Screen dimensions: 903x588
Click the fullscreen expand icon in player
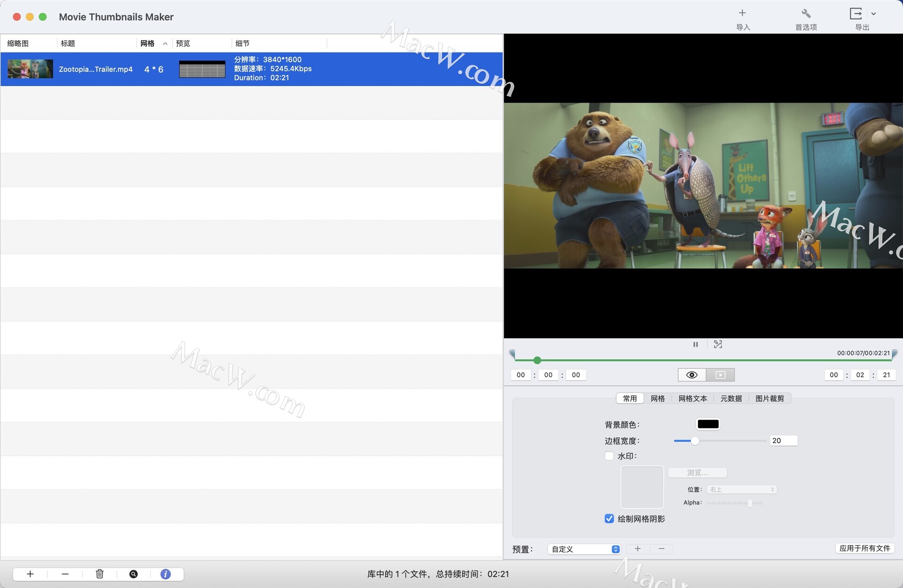[x=718, y=344]
